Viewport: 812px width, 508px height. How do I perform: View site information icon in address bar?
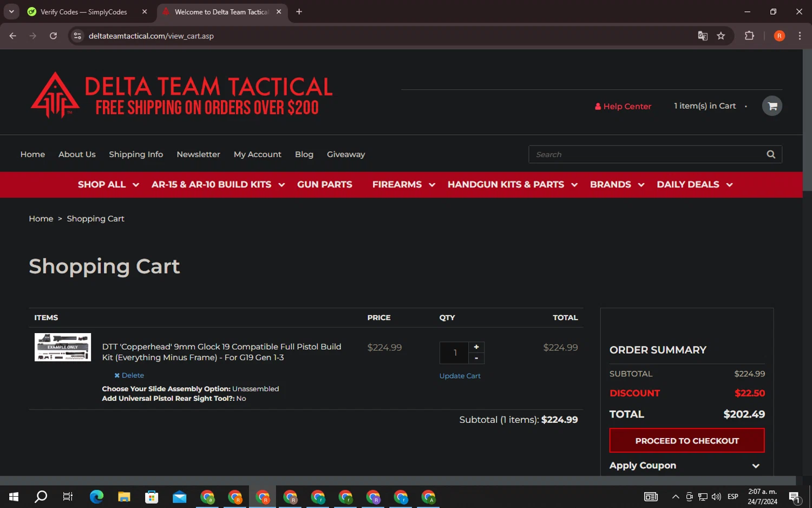tap(77, 36)
